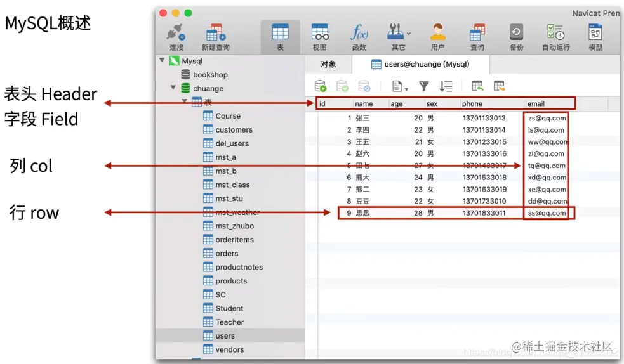
Task: Click the begin transaction database icon
Action: tap(321, 86)
